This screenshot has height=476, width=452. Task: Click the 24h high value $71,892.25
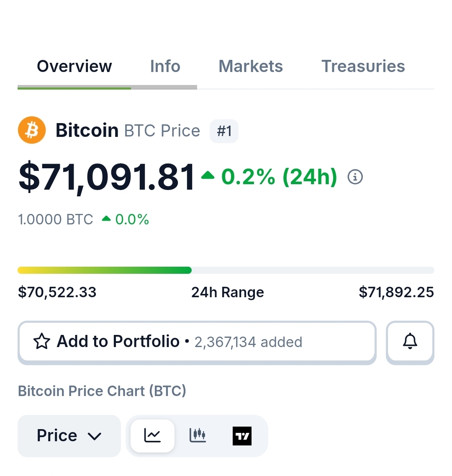[x=396, y=292]
